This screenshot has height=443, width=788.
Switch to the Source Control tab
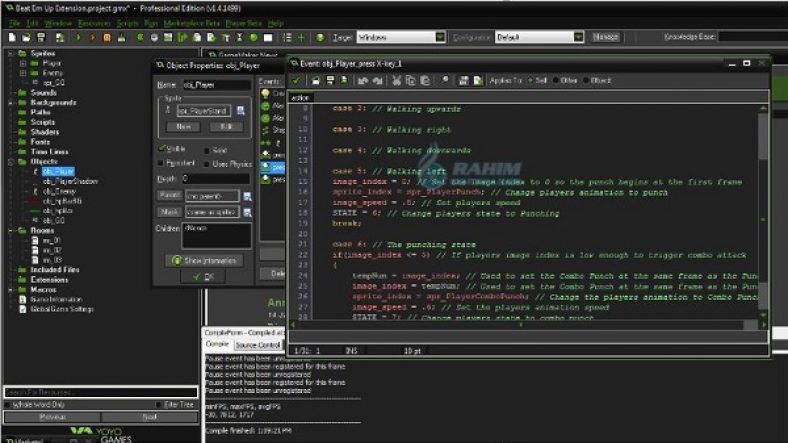(258, 345)
